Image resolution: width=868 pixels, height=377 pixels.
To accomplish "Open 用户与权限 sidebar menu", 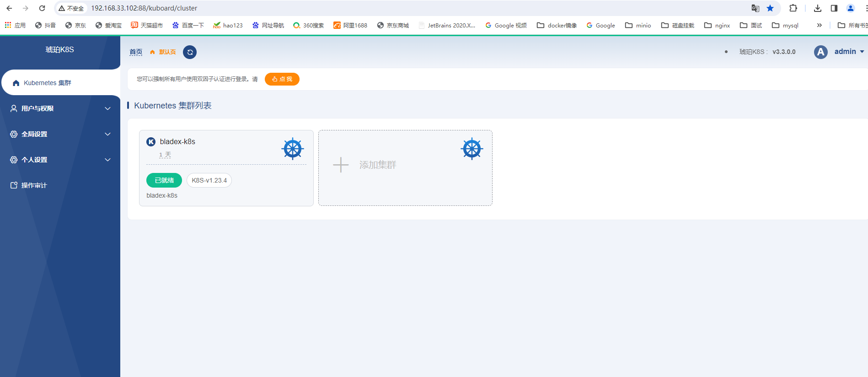I will coord(60,108).
